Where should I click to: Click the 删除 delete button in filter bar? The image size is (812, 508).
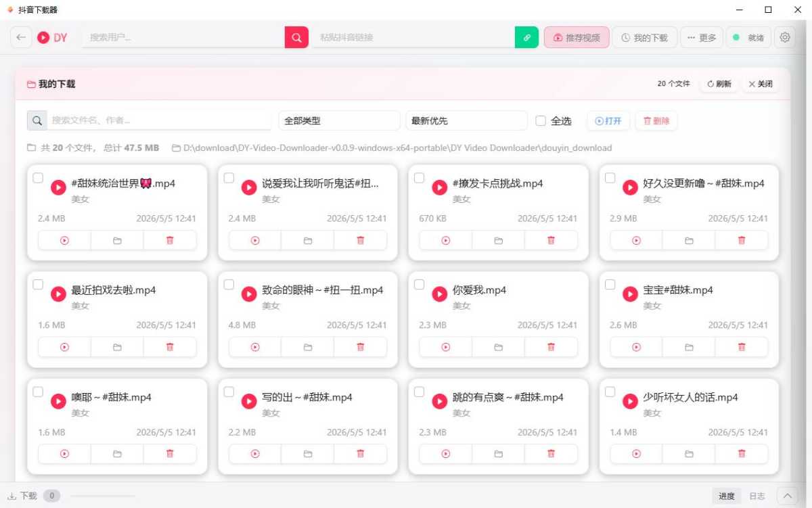point(656,120)
